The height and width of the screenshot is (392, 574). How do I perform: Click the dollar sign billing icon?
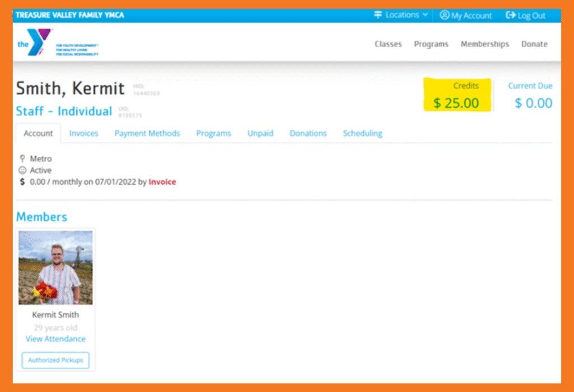22,182
